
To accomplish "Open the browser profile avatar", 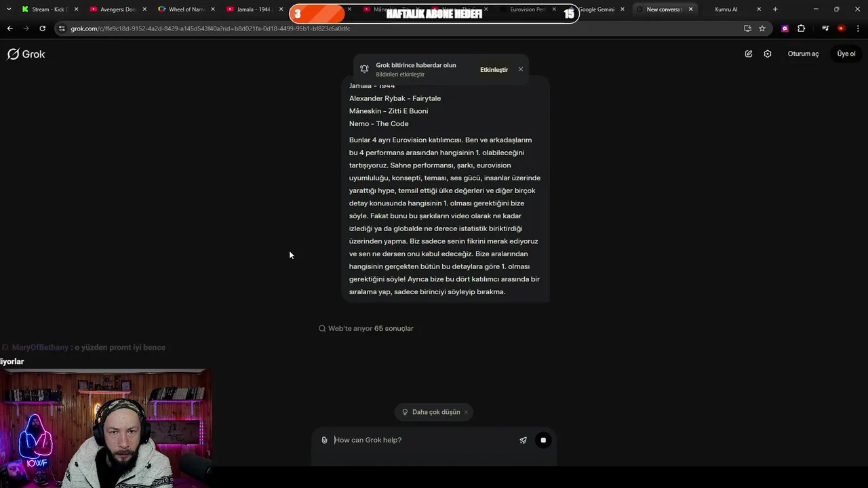I will tap(841, 28).
